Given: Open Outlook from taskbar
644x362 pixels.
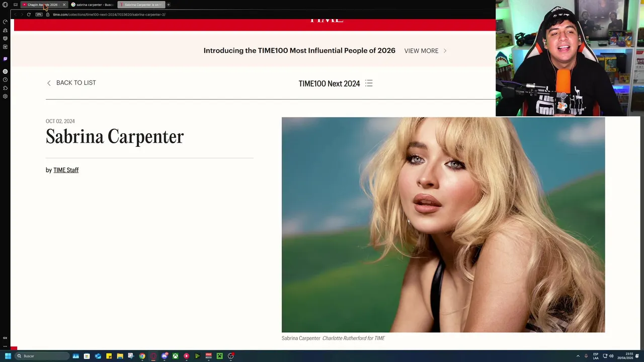Looking at the screenshot, I should point(98,356).
